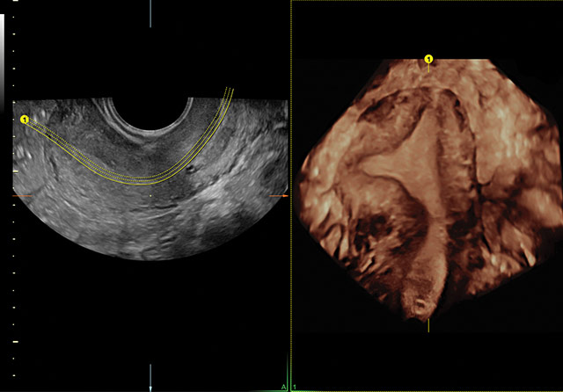Click the upper right end of the yellow trace

point(230,90)
